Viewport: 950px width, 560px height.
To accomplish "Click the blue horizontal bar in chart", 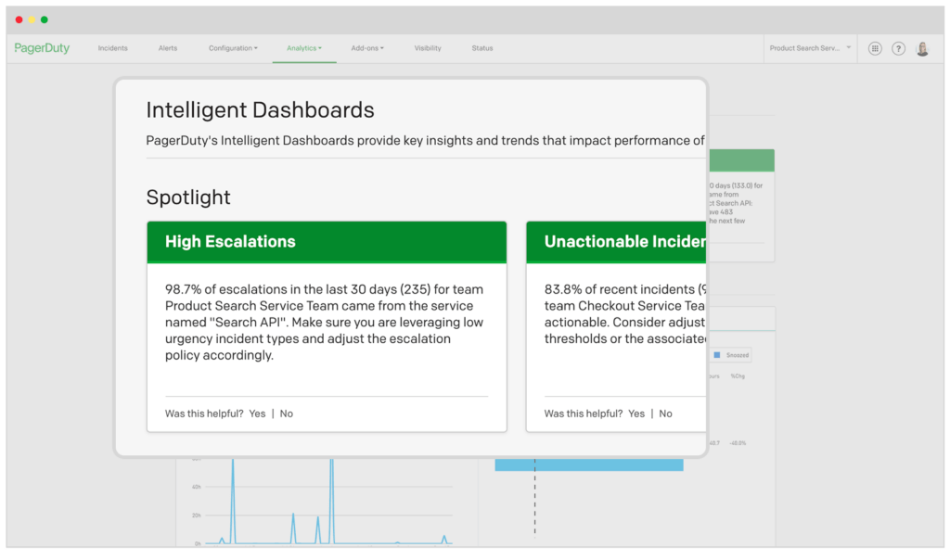I will click(589, 465).
